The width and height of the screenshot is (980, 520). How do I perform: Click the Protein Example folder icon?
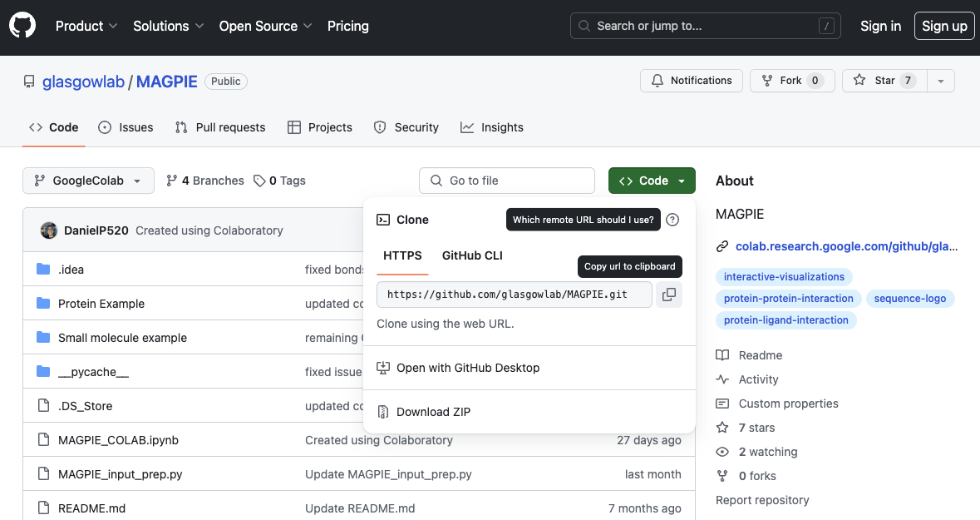coord(43,304)
